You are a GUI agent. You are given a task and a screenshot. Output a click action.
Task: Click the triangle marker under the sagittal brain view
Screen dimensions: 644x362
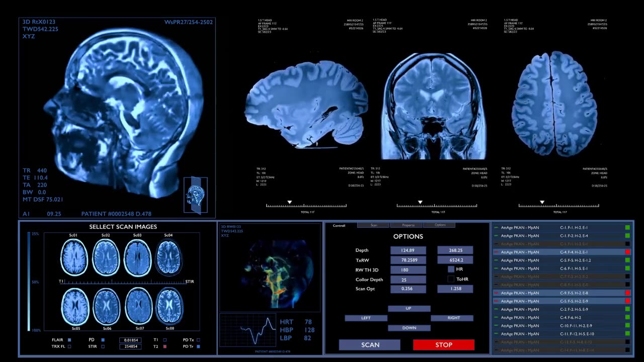click(289, 202)
